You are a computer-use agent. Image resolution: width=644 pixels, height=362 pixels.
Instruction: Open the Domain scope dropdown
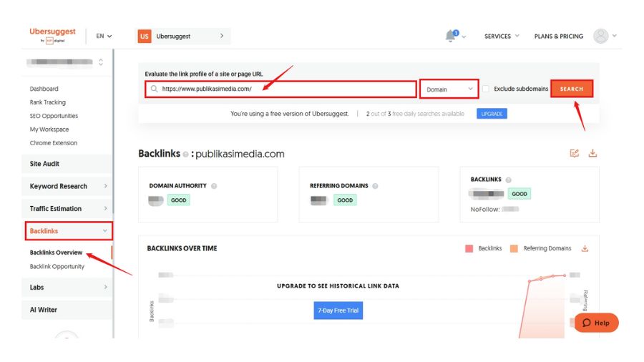click(x=449, y=89)
